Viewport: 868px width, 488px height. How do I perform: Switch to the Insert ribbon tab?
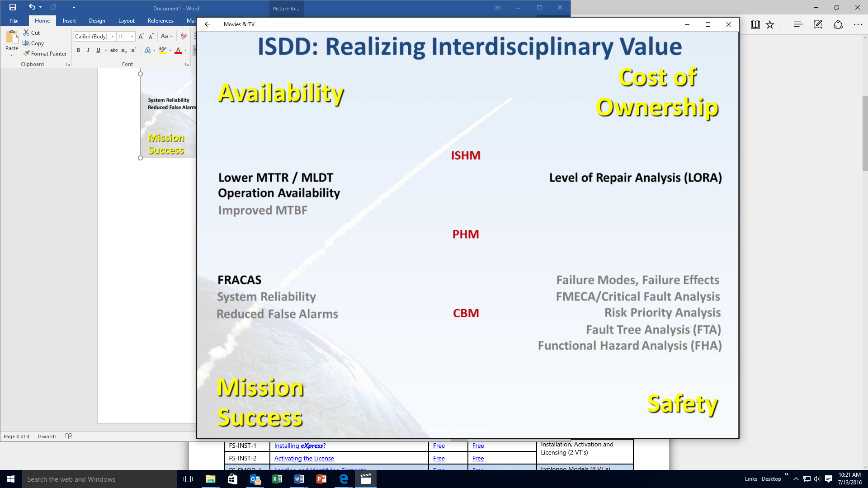point(69,21)
